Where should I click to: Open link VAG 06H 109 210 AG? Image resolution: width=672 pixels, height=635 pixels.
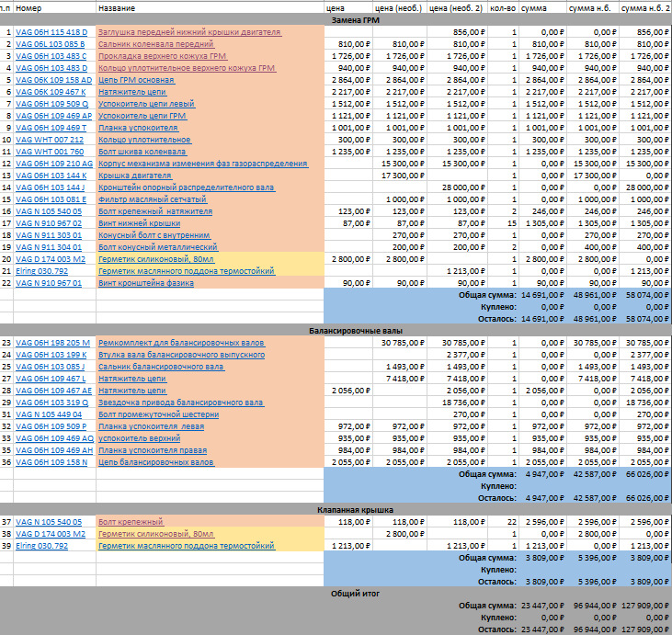tap(54, 164)
